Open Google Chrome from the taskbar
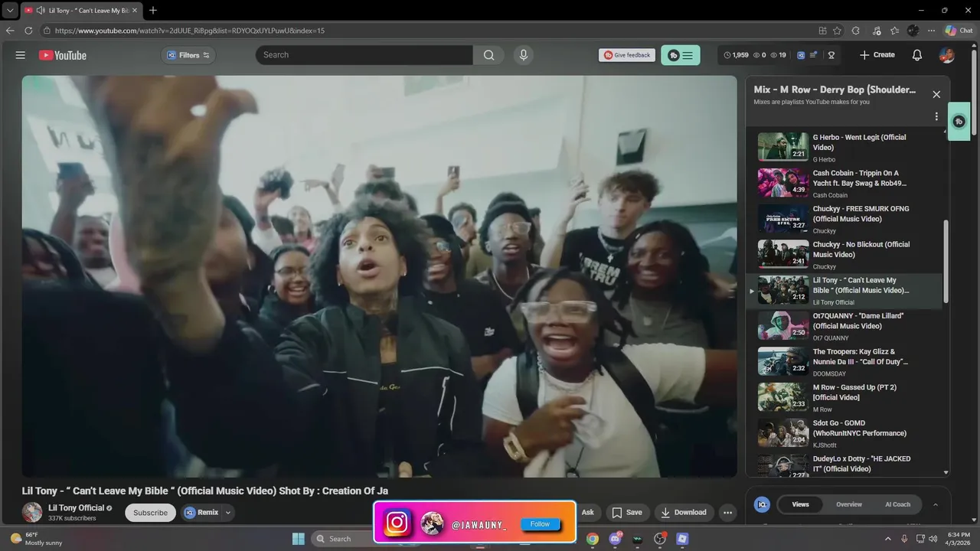Image resolution: width=980 pixels, height=551 pixels. pos(593,539)
